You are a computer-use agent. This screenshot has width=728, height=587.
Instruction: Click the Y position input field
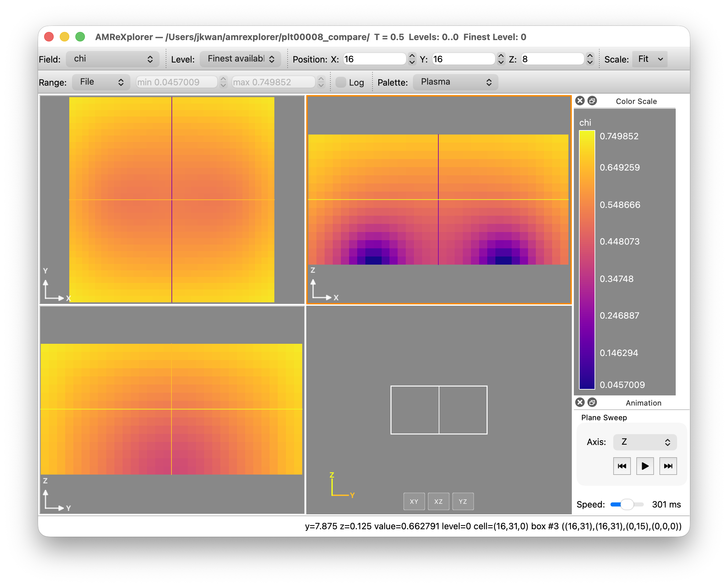[x=463, y=59]
